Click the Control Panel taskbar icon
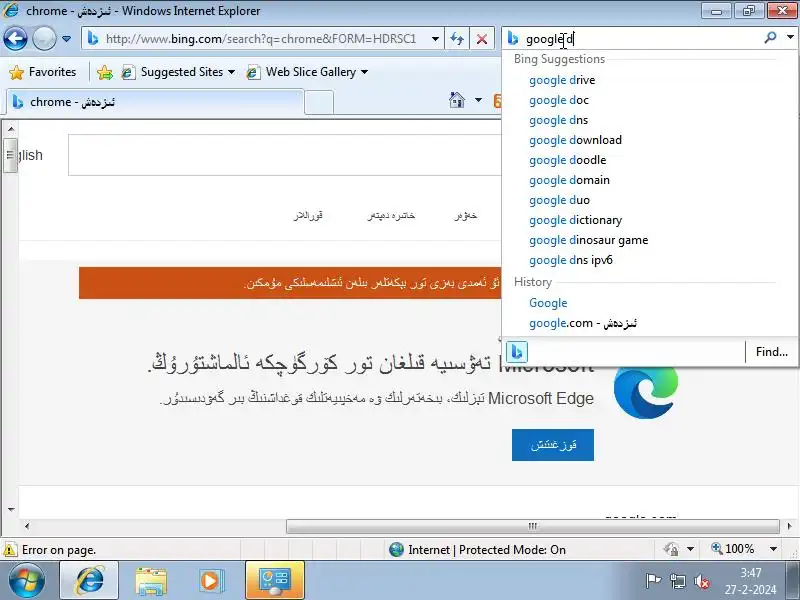The width and height of the screenshot is (800, 600). click(275, 581)
